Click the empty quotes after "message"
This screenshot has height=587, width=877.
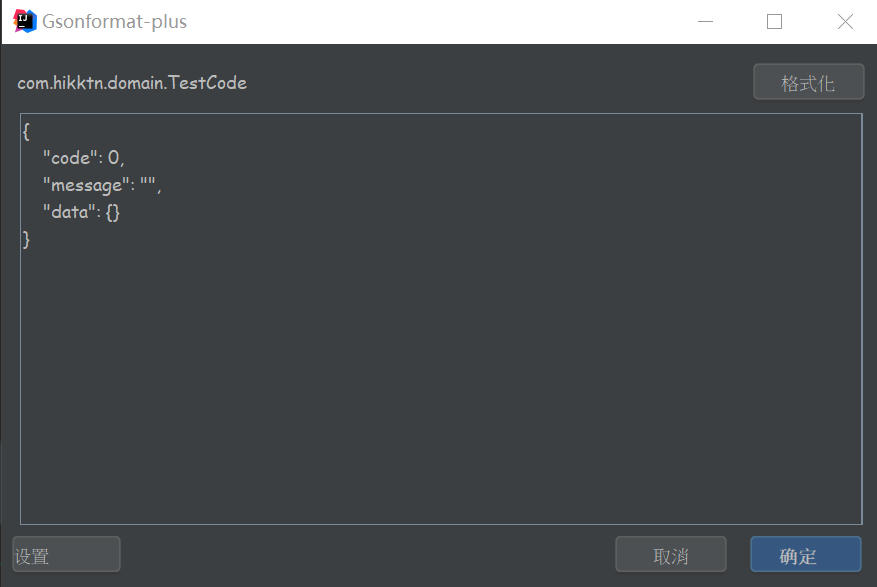148,181
